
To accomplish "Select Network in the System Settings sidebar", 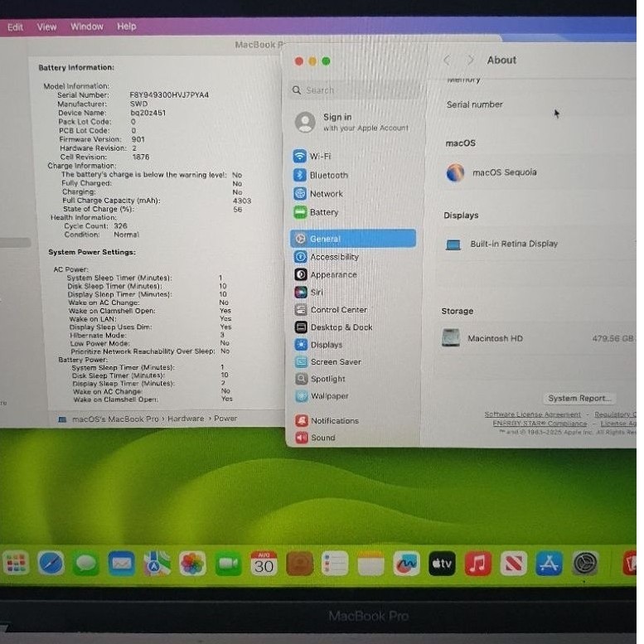I will click(318, 194).
